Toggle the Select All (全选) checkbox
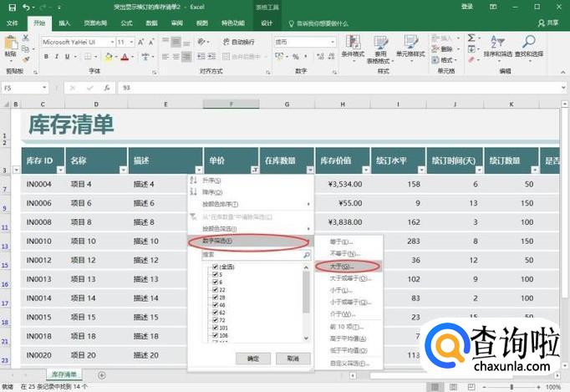 (x=216, y=267)
